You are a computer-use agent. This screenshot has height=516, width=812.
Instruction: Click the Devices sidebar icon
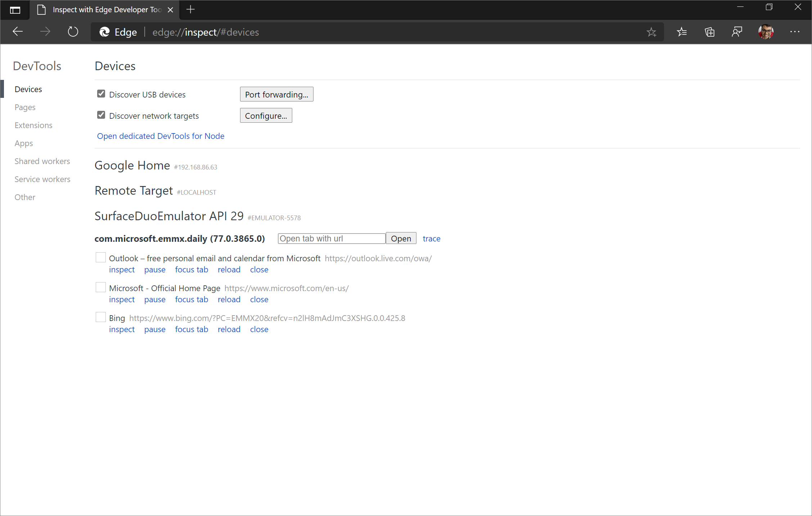[x=28, y=89]
